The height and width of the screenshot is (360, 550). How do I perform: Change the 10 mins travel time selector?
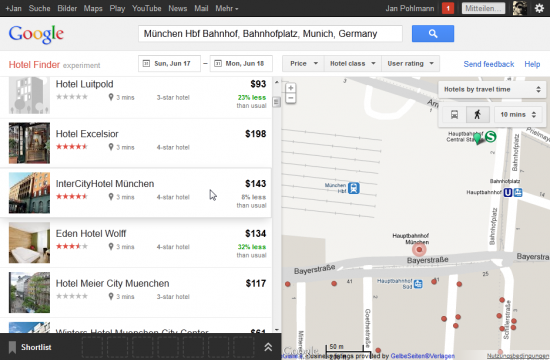tap(518, 115)
